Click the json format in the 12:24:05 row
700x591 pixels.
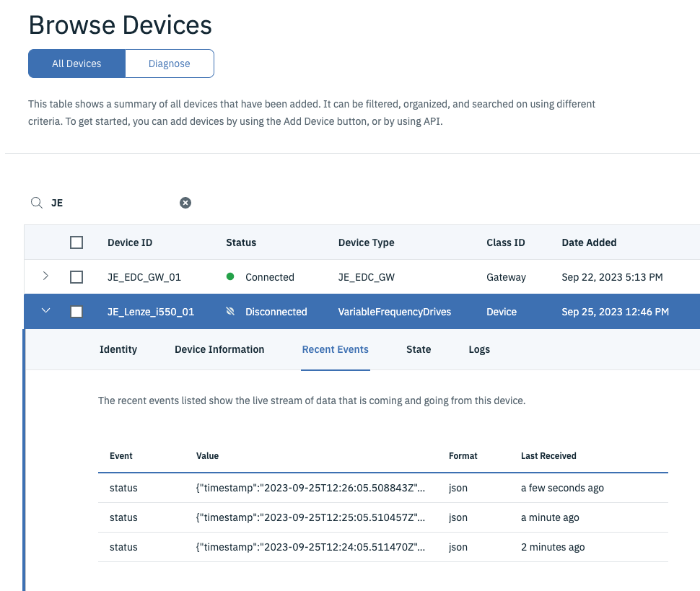click(458, 547)
